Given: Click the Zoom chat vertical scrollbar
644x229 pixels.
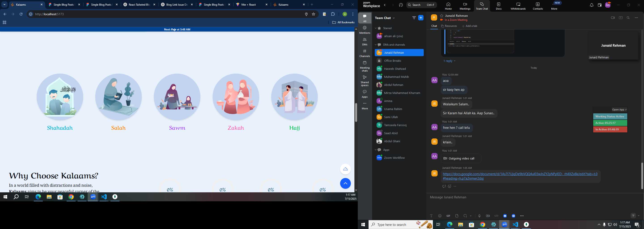Looking at the screenshot, I should tap(642, 176).
